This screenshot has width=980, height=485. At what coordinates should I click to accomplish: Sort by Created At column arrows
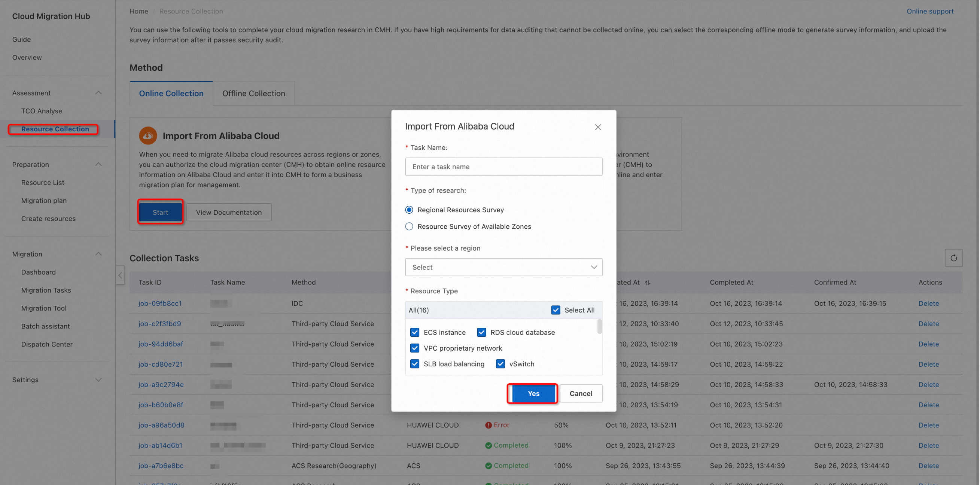(648, 282)
